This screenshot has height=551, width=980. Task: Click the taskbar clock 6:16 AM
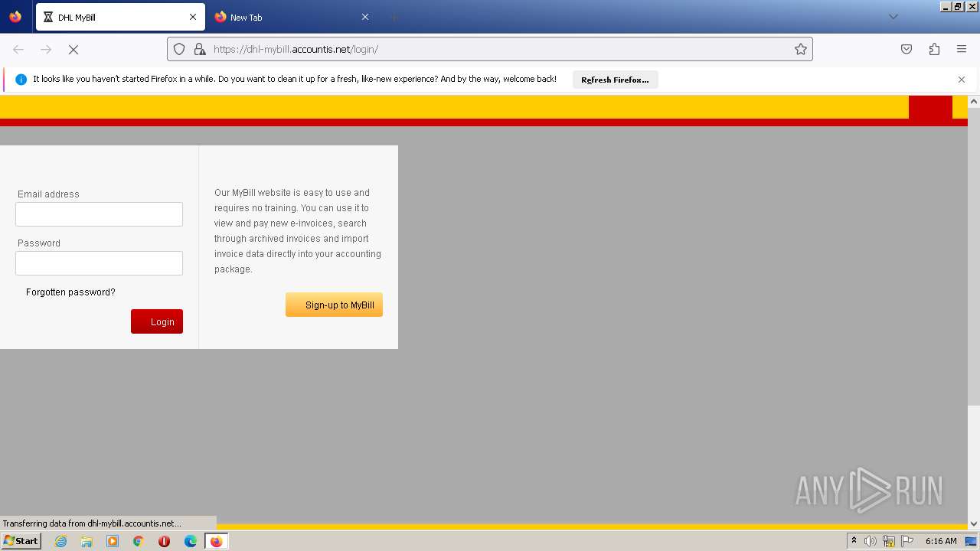click(x=941, y=541)
